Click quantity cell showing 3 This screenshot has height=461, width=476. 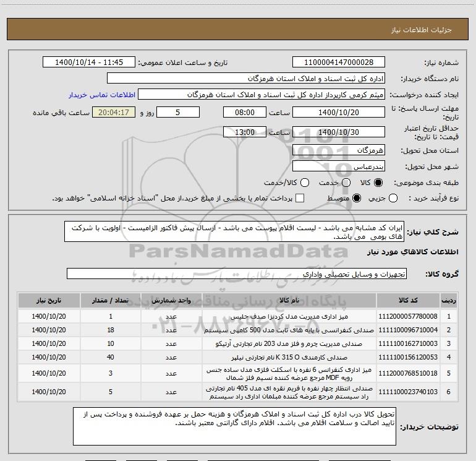[x=111, y=373]
